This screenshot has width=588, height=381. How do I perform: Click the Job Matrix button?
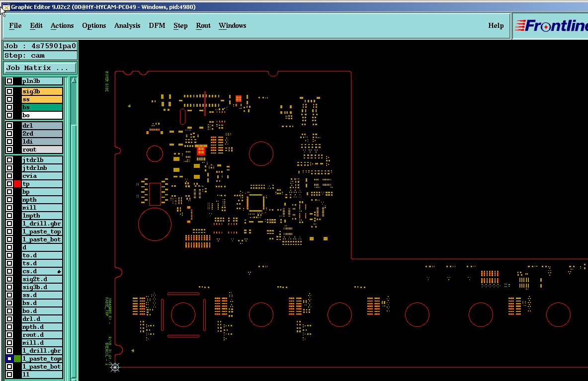tap(40, 68)
